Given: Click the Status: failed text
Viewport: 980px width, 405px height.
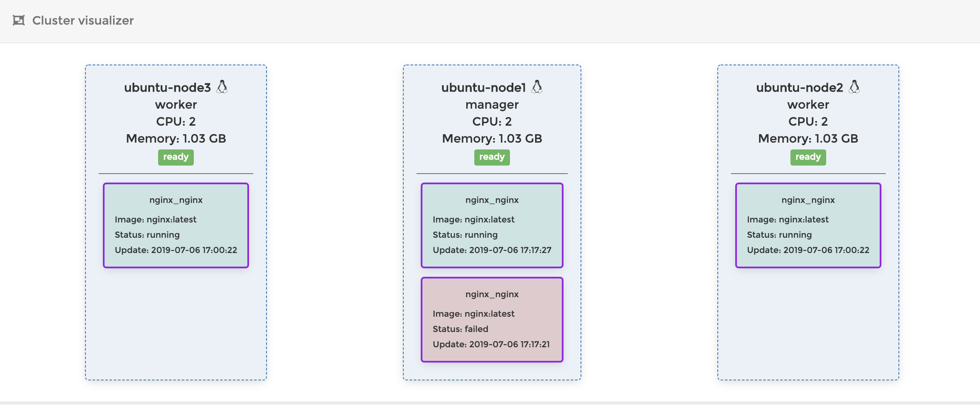Looking at the screenshot, I should click(460, 329).
